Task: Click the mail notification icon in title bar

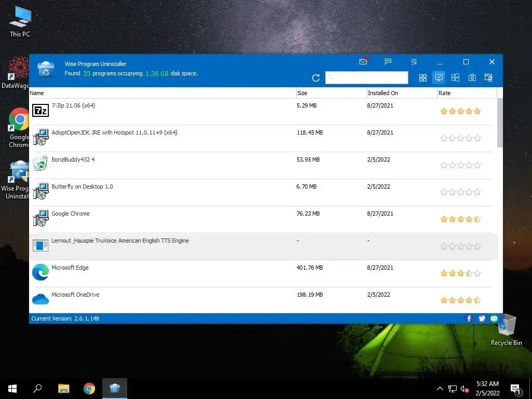Action: click(x=363, y=61)
